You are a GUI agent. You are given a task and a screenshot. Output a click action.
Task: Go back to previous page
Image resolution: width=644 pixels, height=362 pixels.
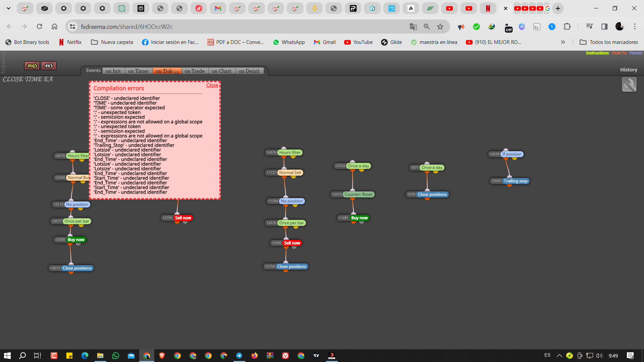[9, 26]
